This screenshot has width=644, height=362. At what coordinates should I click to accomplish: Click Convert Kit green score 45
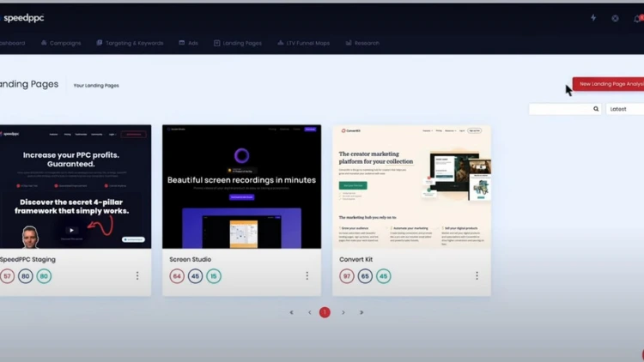(383, 276)
